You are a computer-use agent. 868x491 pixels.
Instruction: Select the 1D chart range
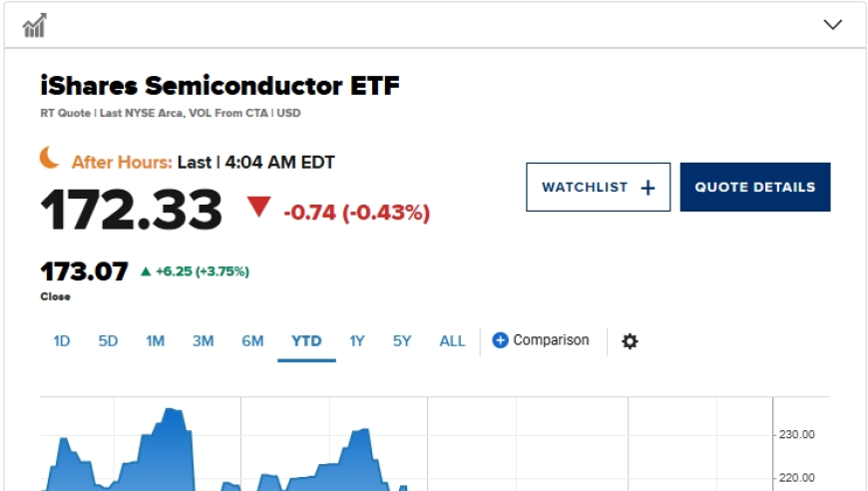pyautogui.click(x=62, y=341)
